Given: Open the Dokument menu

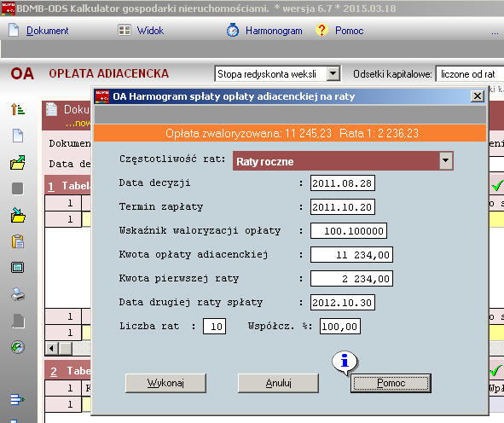Looking at the screenshot, I should tap(47, 31).
